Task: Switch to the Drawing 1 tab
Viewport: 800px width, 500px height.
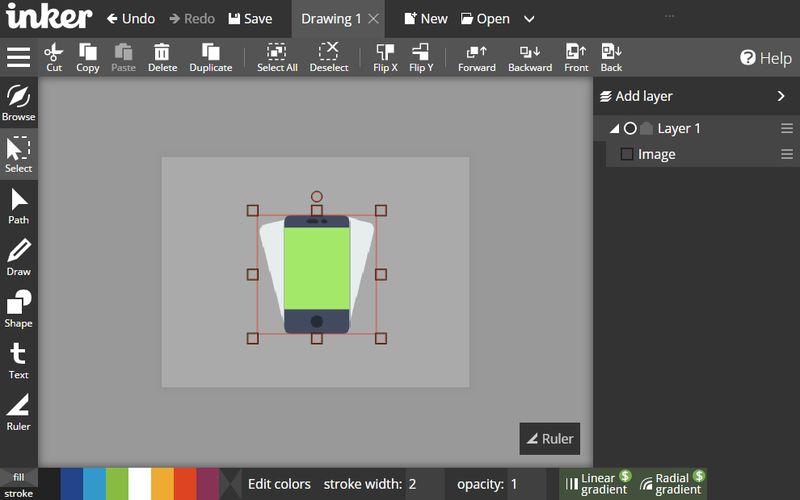Action: pos(331,19)
